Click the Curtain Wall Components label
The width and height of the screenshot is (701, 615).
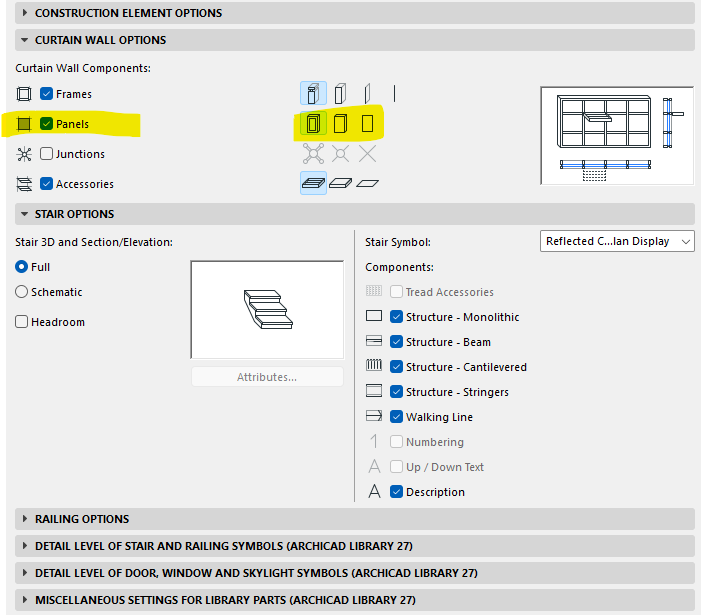[x=83, y=68]
